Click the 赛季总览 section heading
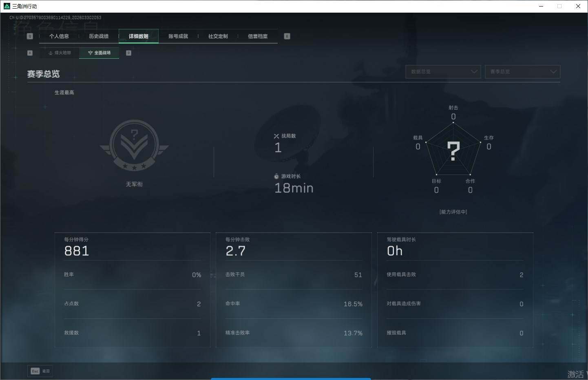This screenshot has height=380, width=588. 44,74
